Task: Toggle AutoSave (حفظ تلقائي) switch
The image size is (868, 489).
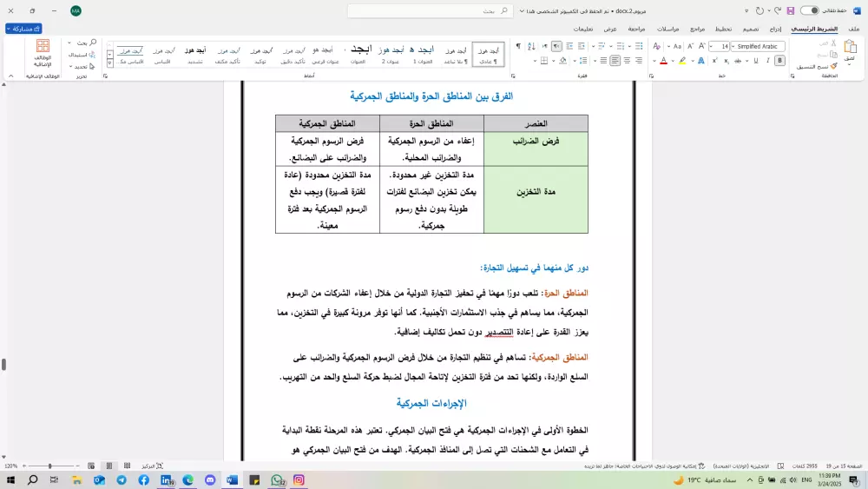Action: 809,10
